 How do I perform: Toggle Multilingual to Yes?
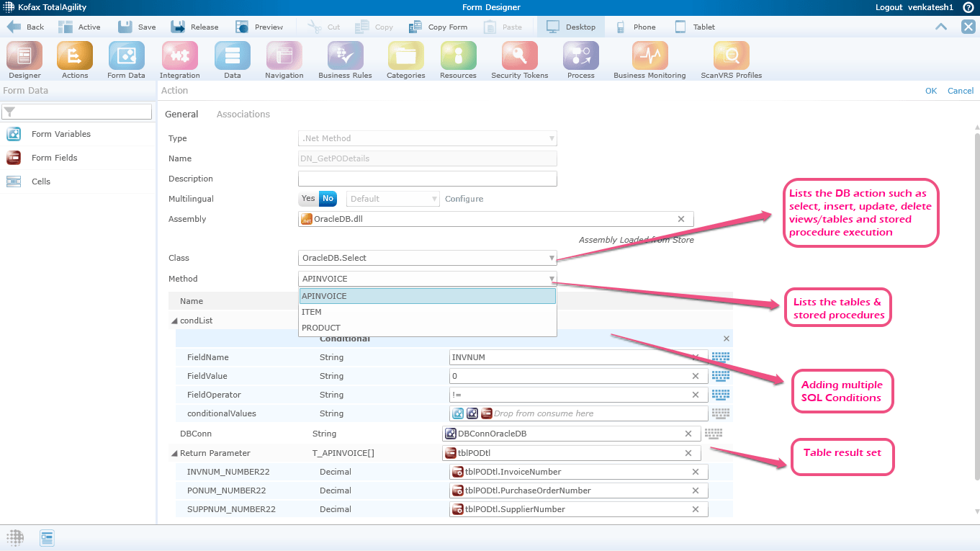(x=308, y=199)
